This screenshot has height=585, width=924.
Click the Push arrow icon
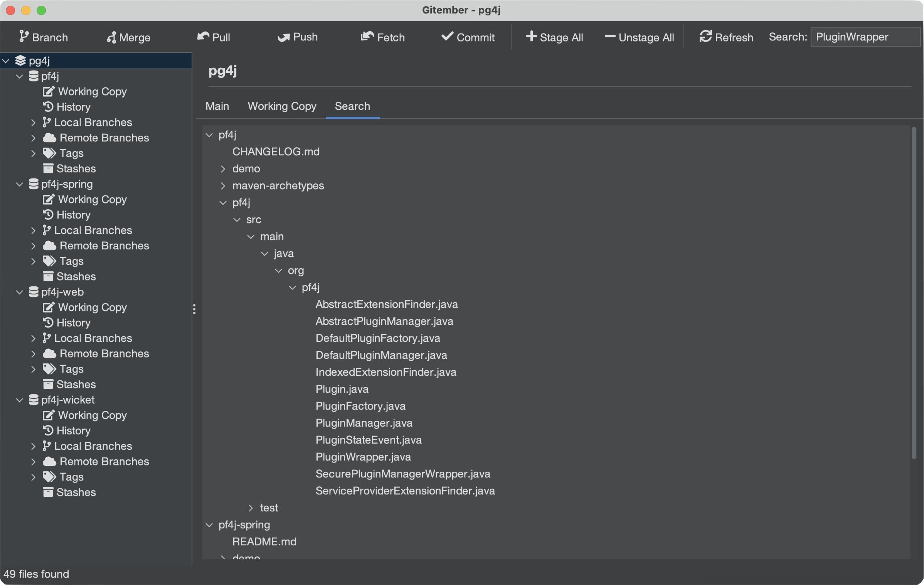284,37
